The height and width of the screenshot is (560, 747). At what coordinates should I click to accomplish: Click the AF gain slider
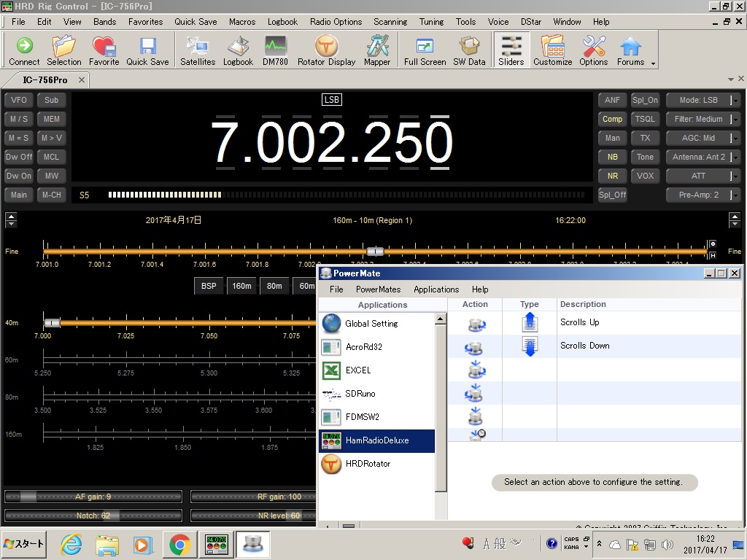tap(93, 497)
